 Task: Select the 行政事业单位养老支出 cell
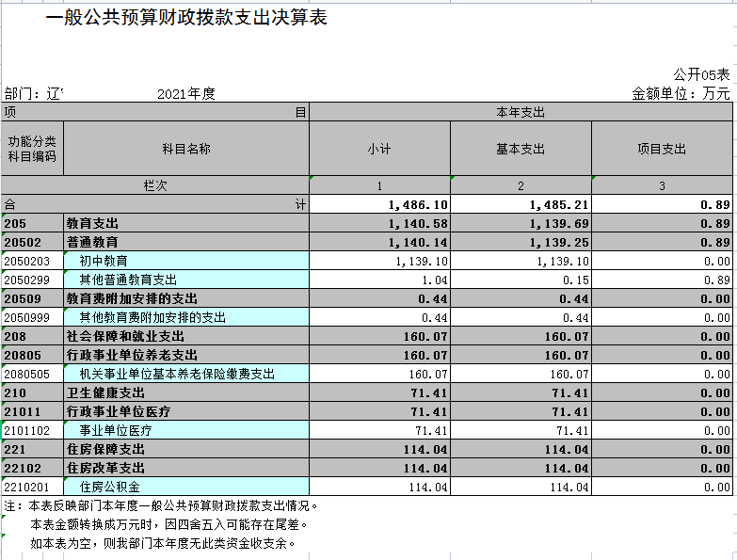coord(186,355)
